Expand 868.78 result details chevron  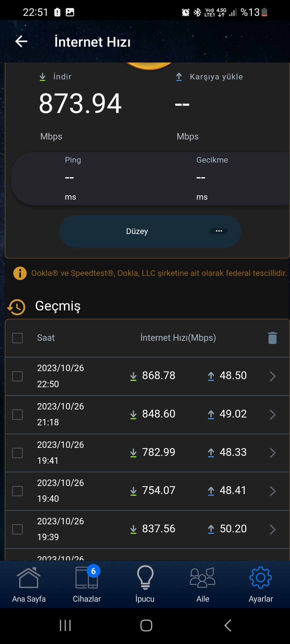pos(273,376)
